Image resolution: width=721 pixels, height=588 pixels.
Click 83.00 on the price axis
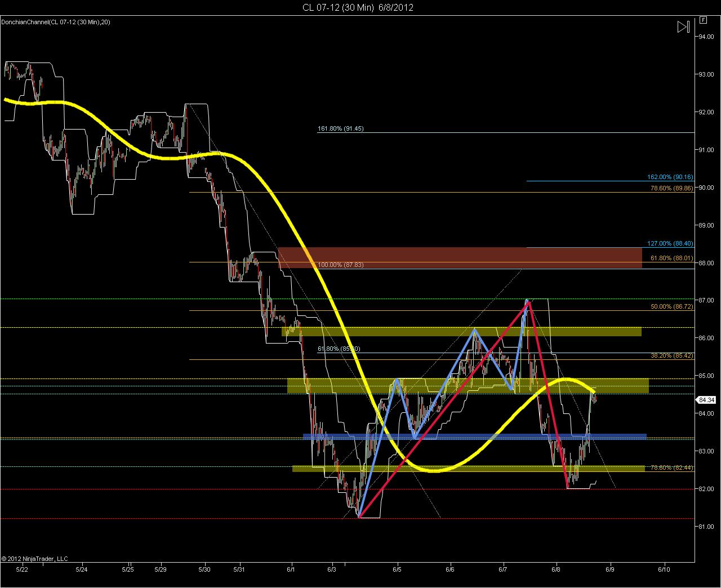coord(706,451)
